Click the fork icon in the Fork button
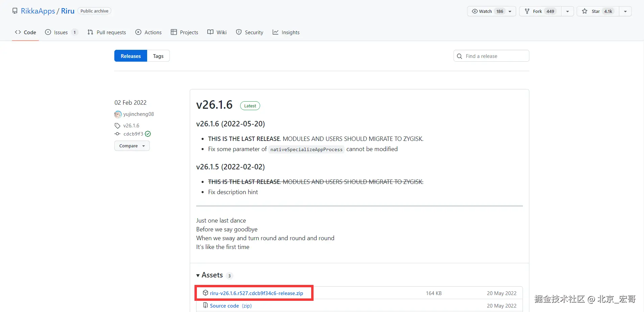Screen dimensions: 644x312 527,11
